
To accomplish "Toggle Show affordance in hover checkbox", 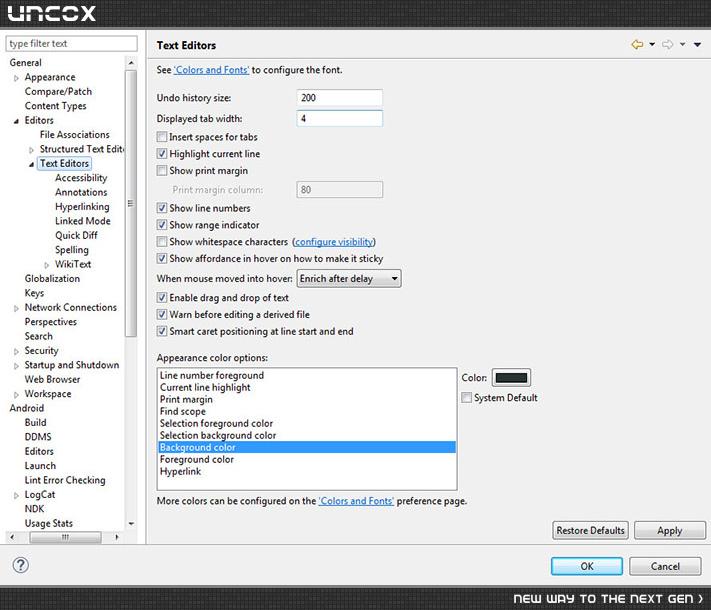I will point(162,258).
